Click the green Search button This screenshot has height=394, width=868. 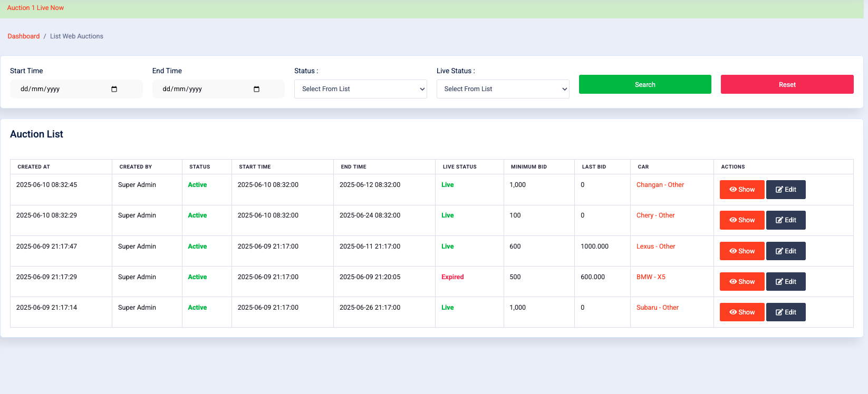point(644,84)
